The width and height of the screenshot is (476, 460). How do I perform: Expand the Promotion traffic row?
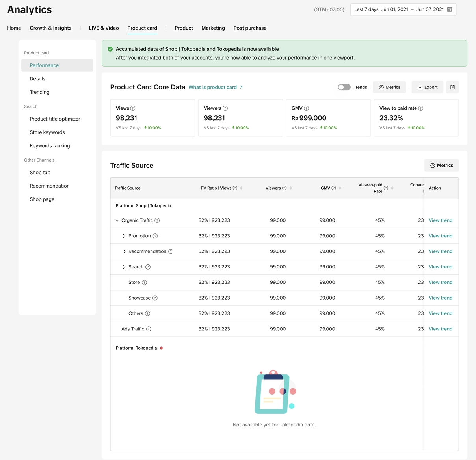tap(124, 236)
